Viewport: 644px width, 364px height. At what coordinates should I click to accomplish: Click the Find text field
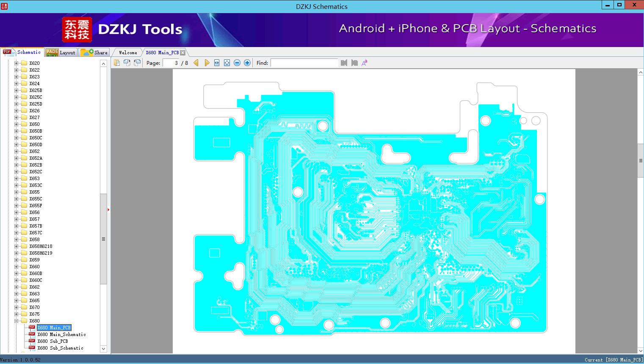coord(304,63)
